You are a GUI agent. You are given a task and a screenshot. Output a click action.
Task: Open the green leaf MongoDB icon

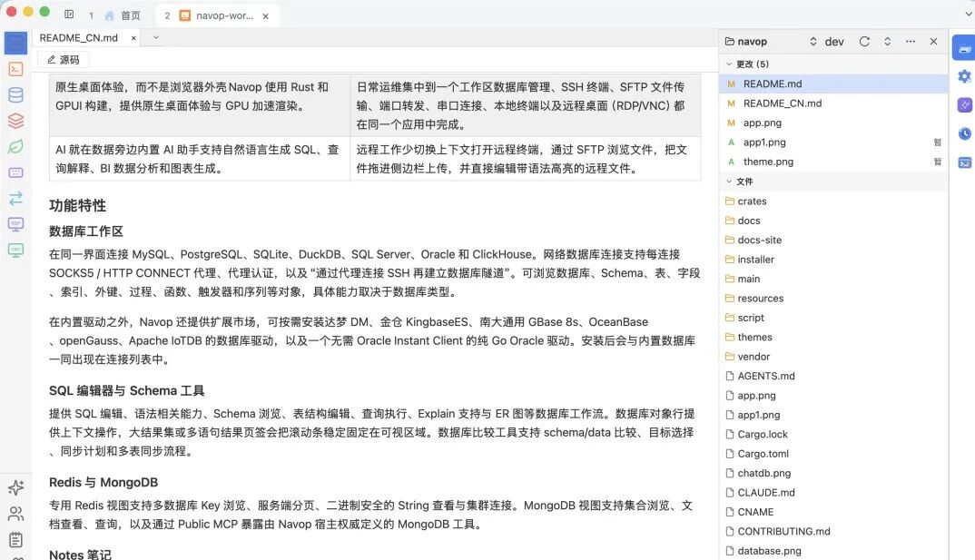coord(15,146)
